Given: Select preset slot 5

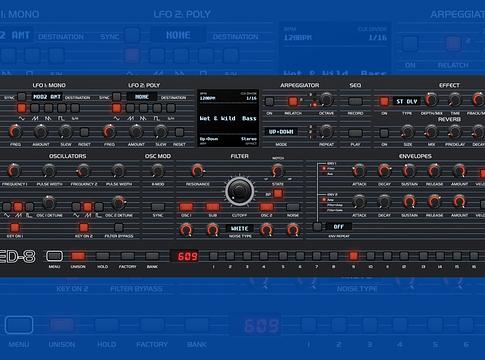Looking at the screenshot, I should click(x=283, y=256).
